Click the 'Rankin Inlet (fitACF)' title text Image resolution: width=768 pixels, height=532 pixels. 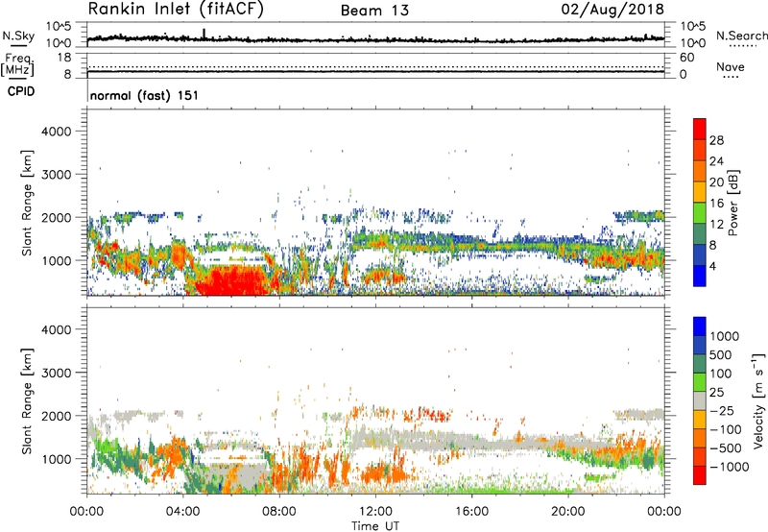(x=176, y=10)
